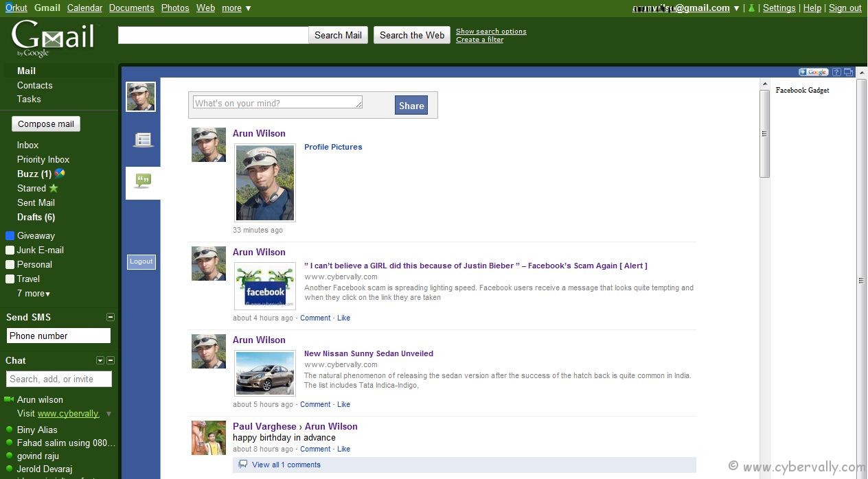Click the Profile Pictures album link
868x479 pixels.
[333, 147]
